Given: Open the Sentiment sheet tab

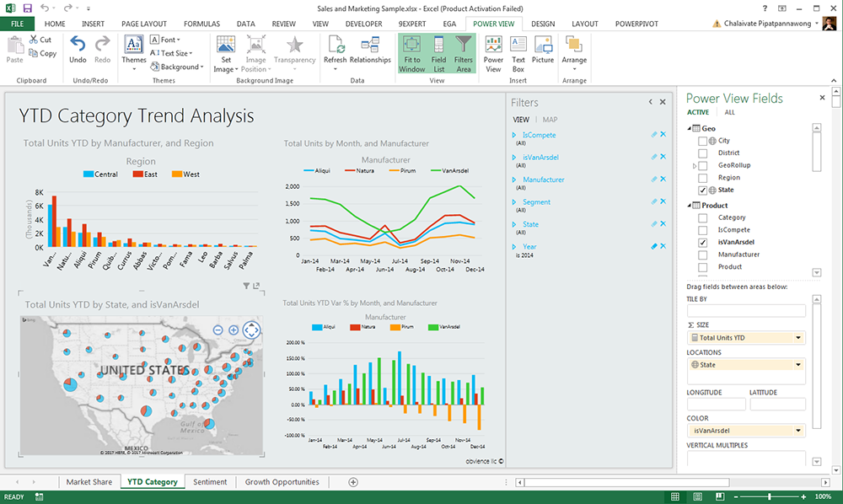Looking at the screenshot, I should [210, 481].
